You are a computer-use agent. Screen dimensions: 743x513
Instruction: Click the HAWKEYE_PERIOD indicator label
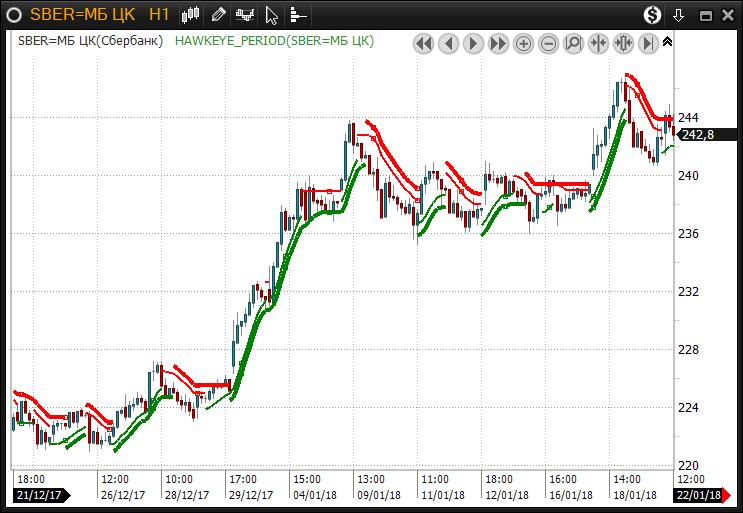point(274,41)
